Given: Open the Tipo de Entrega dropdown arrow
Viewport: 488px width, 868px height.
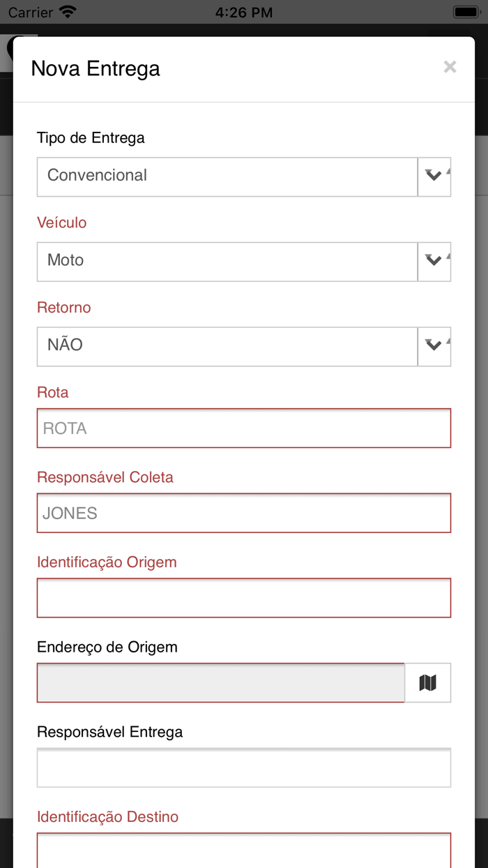Looking at the screenshot, I should [x=434, y=177].
